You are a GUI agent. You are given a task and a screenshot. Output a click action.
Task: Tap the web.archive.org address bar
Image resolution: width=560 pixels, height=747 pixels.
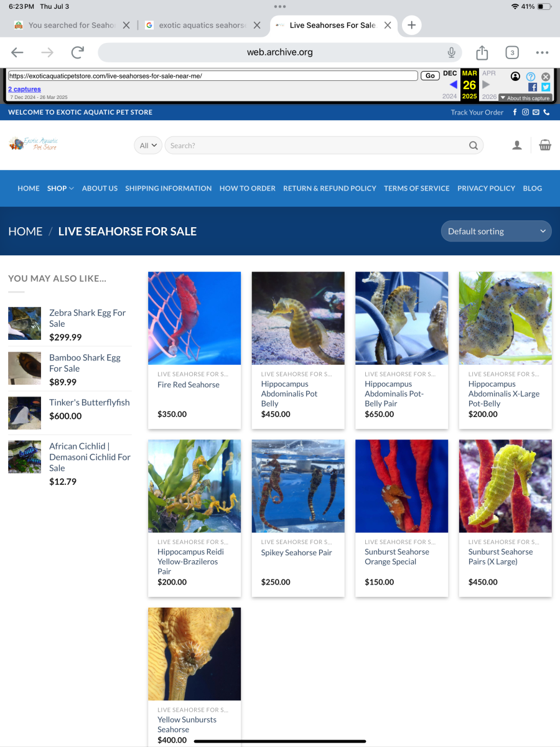[x=279, y=52]
